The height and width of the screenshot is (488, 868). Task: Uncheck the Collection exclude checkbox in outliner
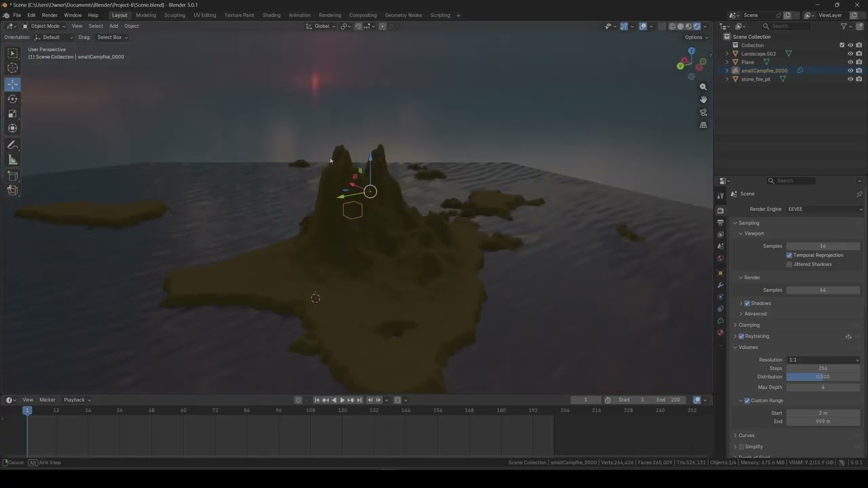point(842,45)
